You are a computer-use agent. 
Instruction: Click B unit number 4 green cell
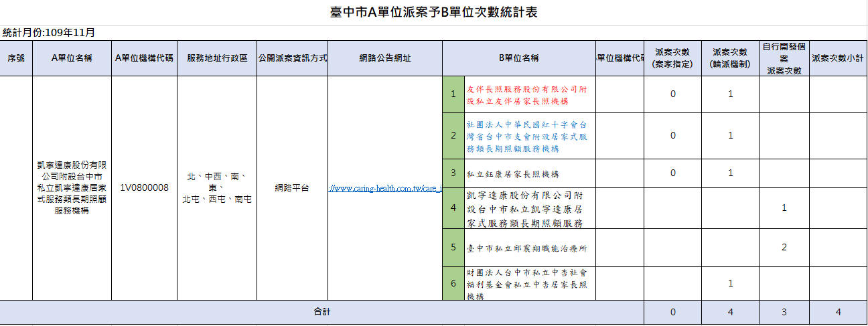pyautogui.click(x=453, y=208)
